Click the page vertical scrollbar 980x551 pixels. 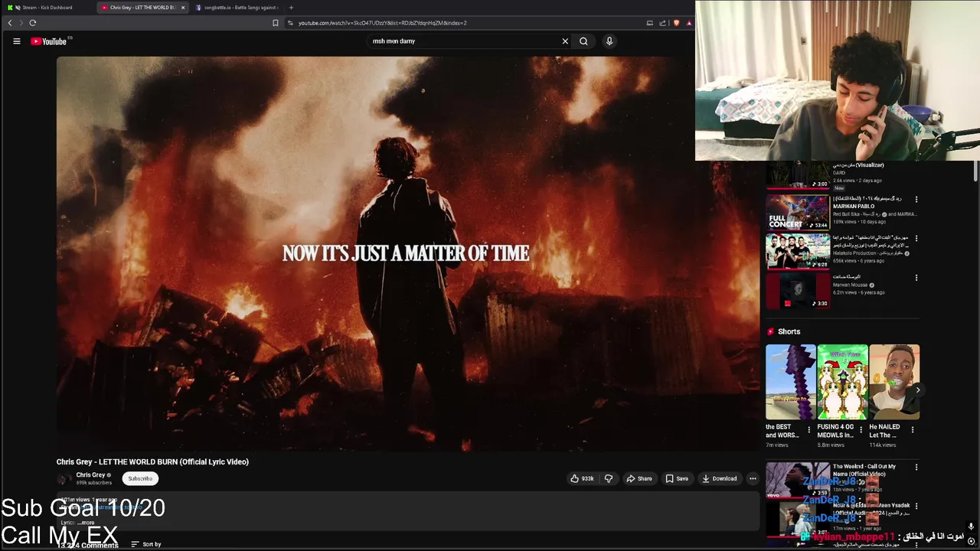(976, 170)
